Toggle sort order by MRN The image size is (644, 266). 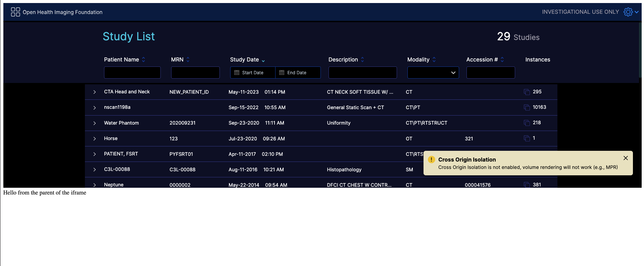tap(188, 59)
